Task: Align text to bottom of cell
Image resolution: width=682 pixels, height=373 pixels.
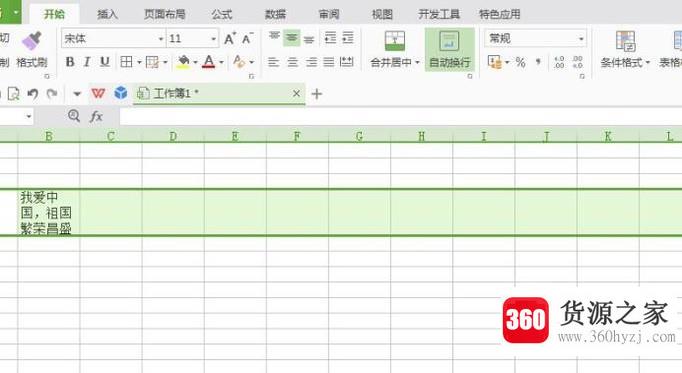Action: coord(309,40)
